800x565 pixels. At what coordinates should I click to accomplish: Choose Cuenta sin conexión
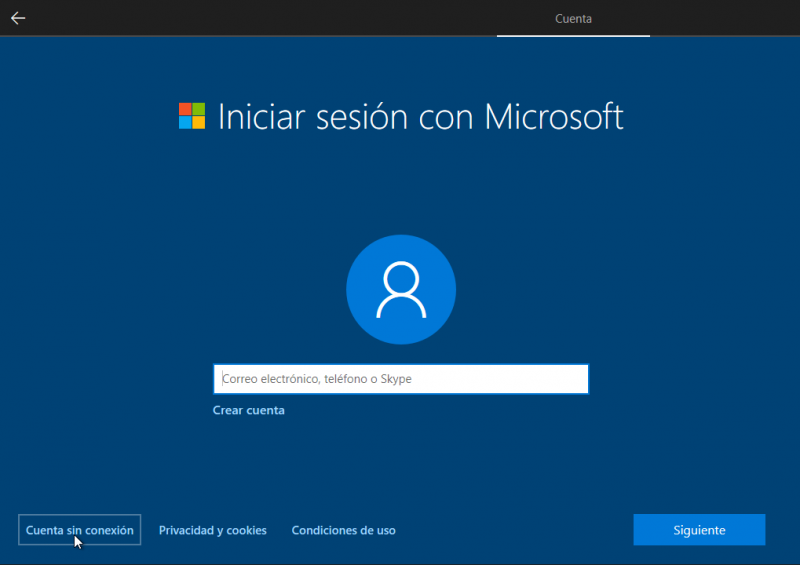(80, 530)
